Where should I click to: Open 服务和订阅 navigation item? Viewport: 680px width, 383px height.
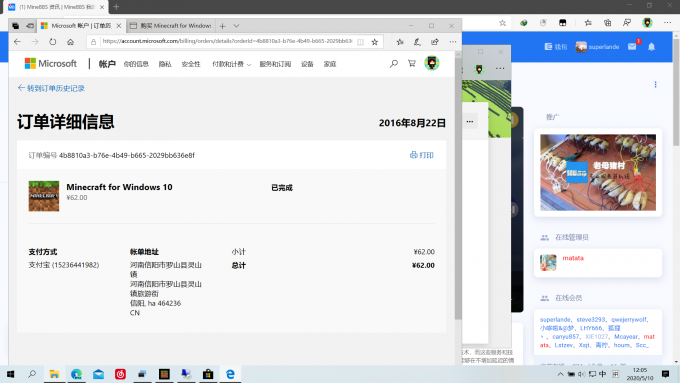[x=275, y=64]
